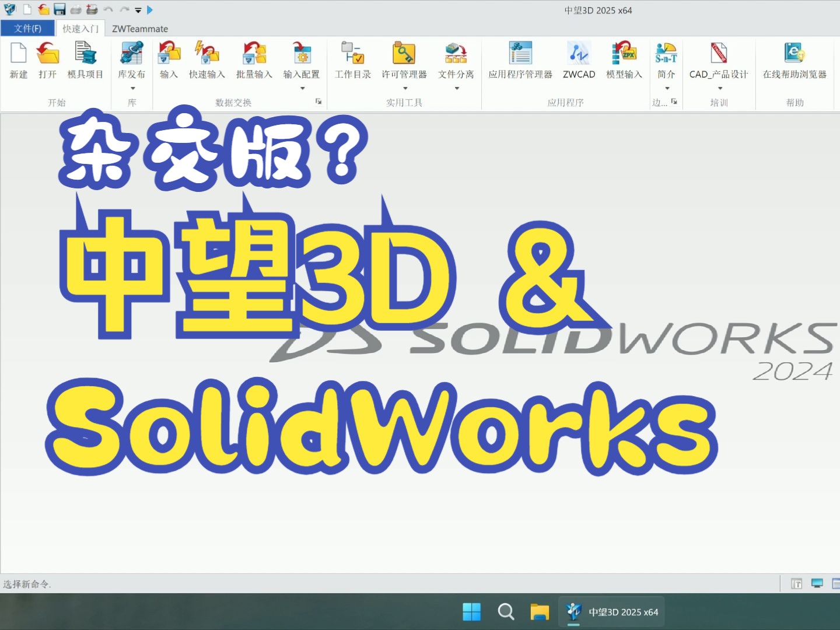Expand the 输入配置 dropdown arrow
Viewport: 840px width, 630px height.
coord(302,88)
